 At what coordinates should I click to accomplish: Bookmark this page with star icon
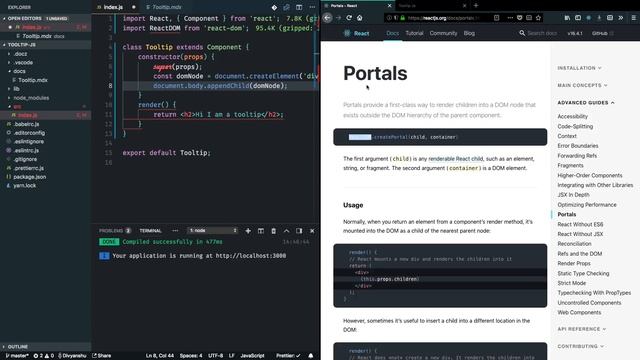(538, 18)
